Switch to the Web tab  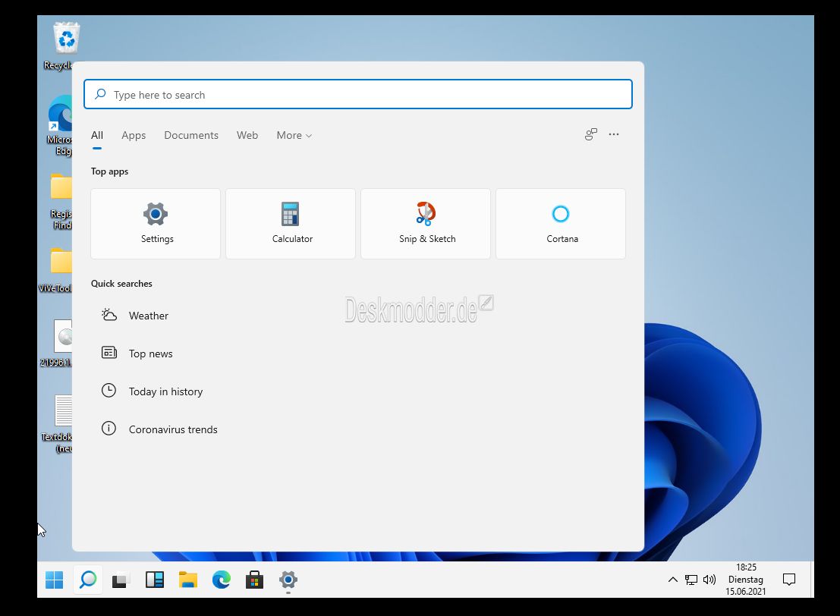(247, 136)
